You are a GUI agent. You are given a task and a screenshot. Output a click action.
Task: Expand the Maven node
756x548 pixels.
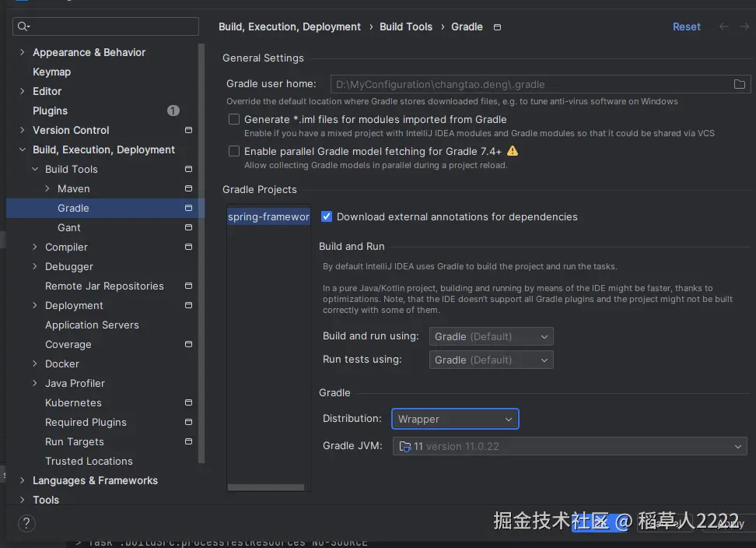point(47,188)
